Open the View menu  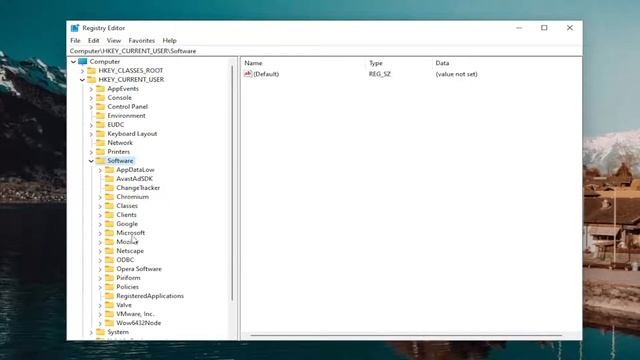coord(114,40)
